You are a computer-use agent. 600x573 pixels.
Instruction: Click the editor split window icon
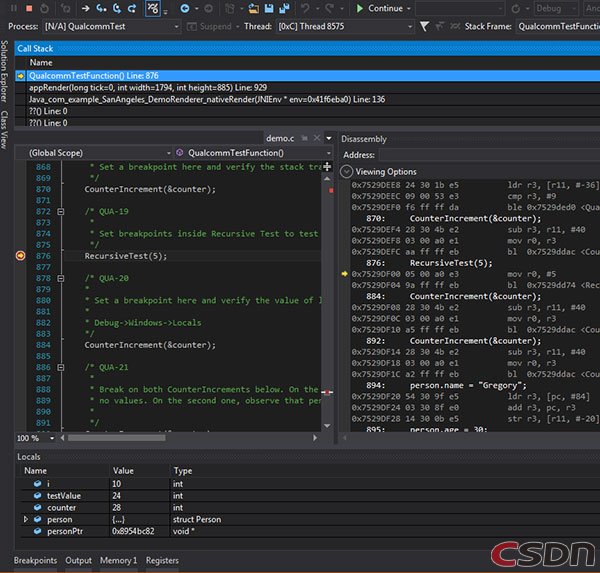click(327, 167)
